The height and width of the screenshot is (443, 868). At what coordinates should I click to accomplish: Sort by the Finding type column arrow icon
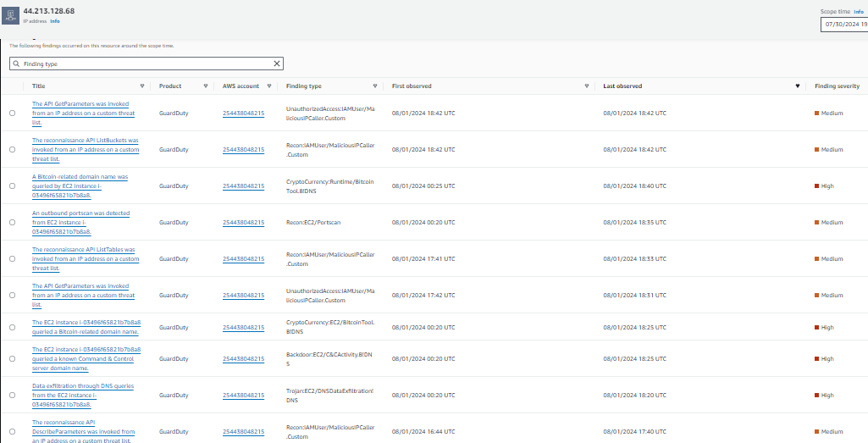(x=375, y=86)
